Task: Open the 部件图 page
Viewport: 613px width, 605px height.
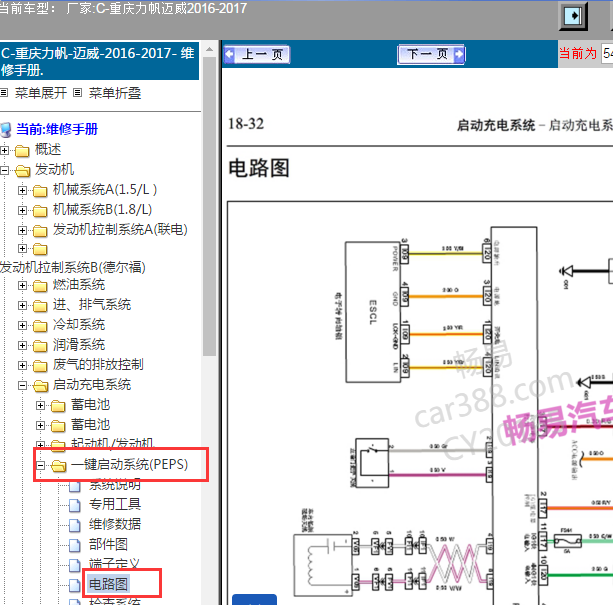Action: [108, 544]
